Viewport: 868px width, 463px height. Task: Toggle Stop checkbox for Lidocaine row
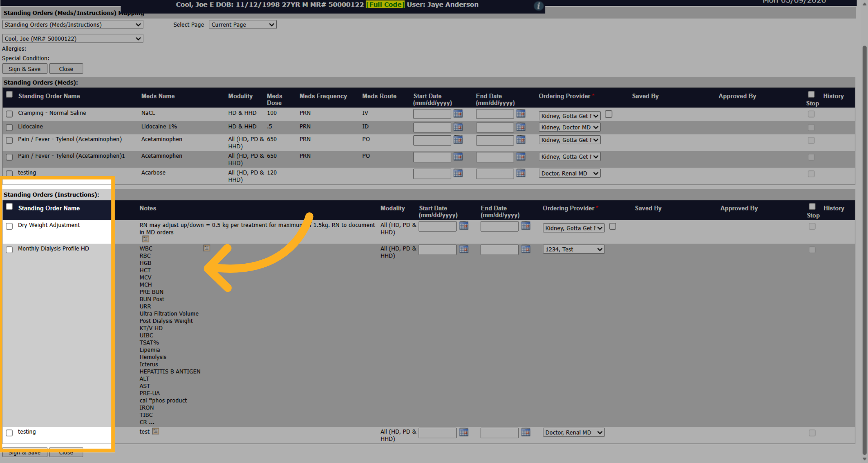(811, 128)
